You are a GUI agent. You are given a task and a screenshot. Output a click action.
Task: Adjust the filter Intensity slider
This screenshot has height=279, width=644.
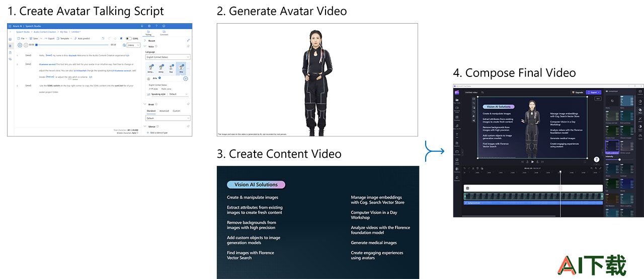click(619, 159)
